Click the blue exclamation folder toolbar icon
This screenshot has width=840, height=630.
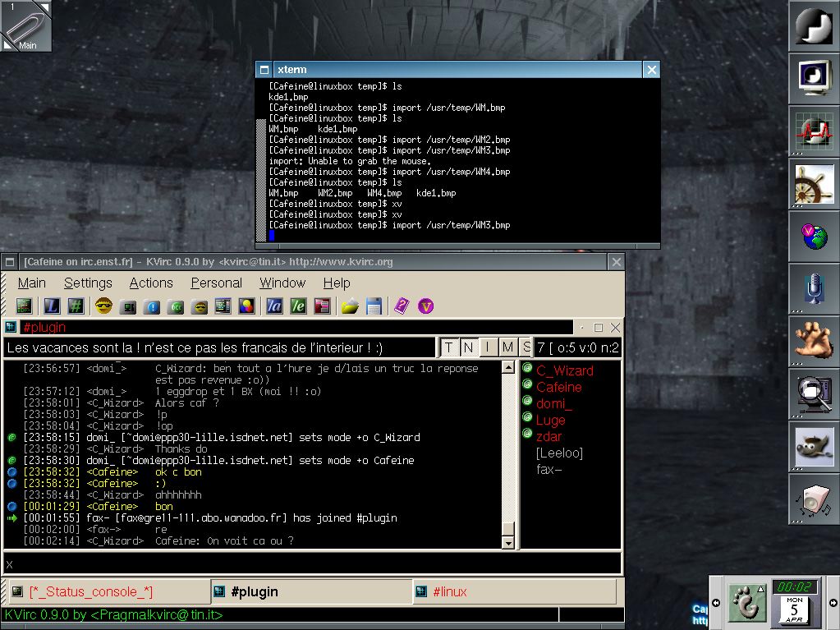pos(152,306)
